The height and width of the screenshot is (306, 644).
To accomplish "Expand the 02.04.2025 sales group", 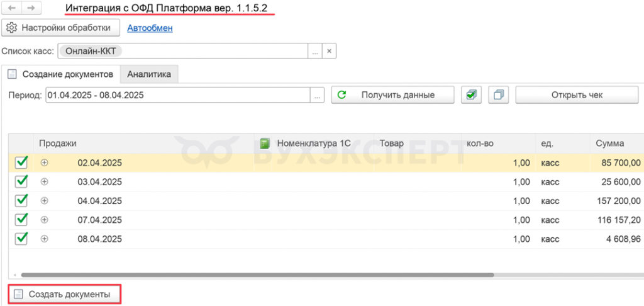I will [x=45, y=162].
